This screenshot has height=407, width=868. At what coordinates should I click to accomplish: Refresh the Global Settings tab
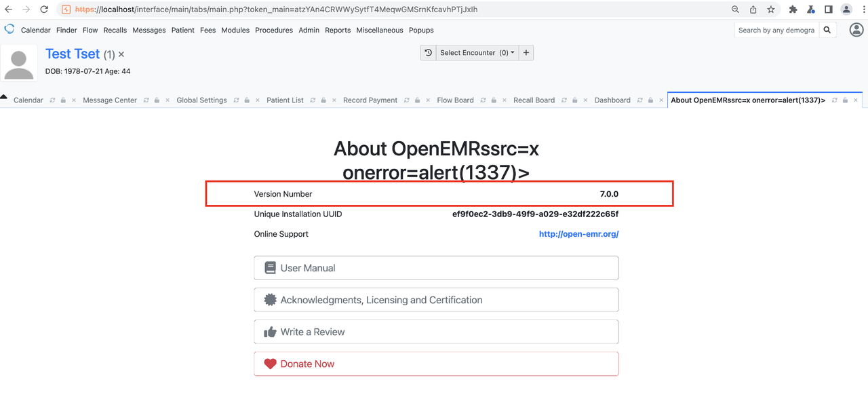237,100
